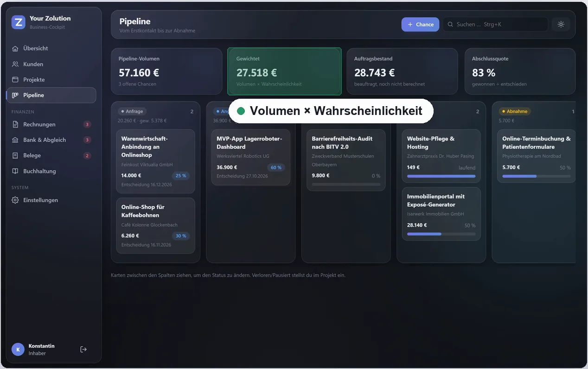Viewport: 588px width, 369px height.
Task: Click the Barrierefreiheits-Audit progress bar
Action: 346,184
